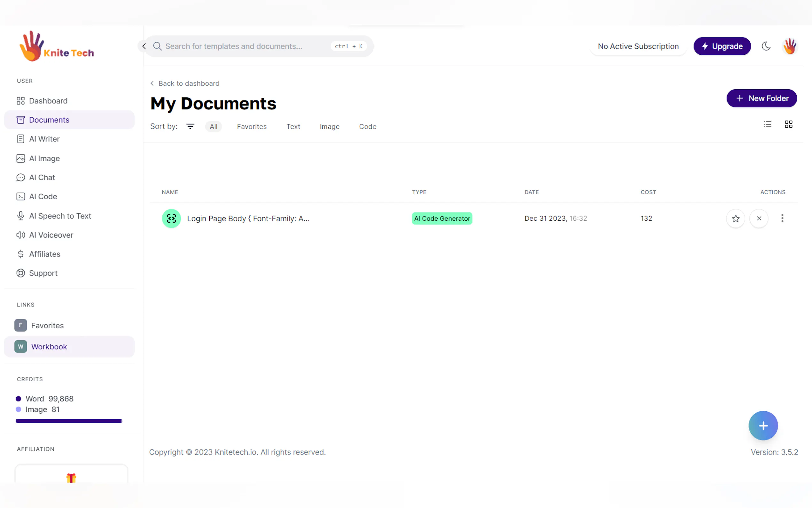Create a New Folder

pyautogui.click(x=761, y=98)
